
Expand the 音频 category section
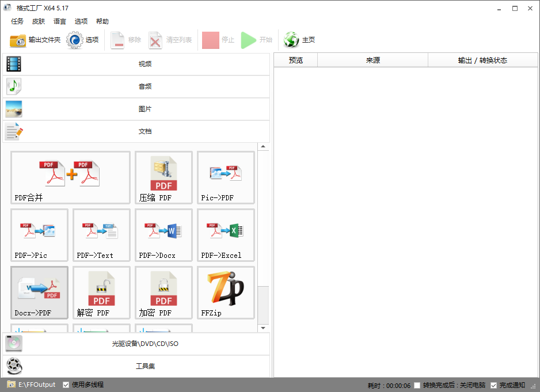tap(136, 86)
